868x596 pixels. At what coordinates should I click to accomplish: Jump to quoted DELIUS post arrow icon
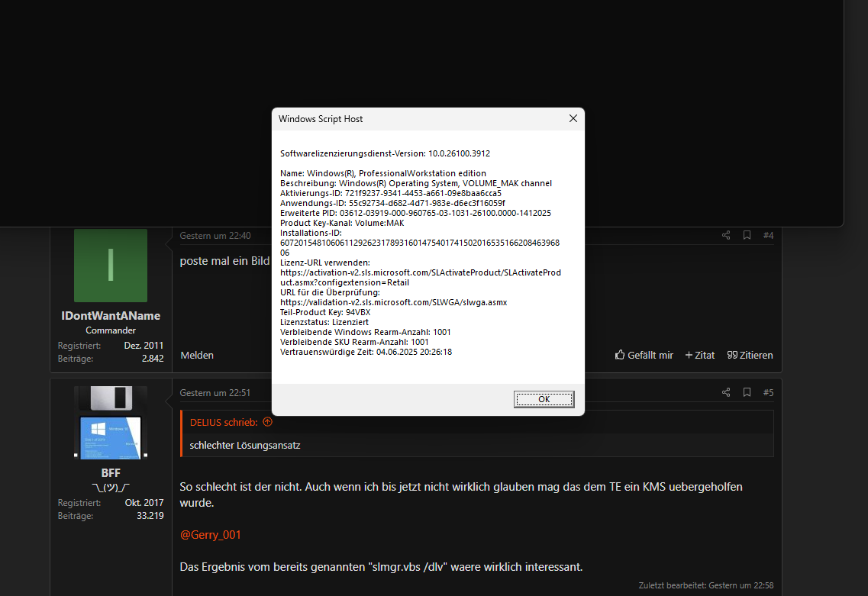(268, 422)
